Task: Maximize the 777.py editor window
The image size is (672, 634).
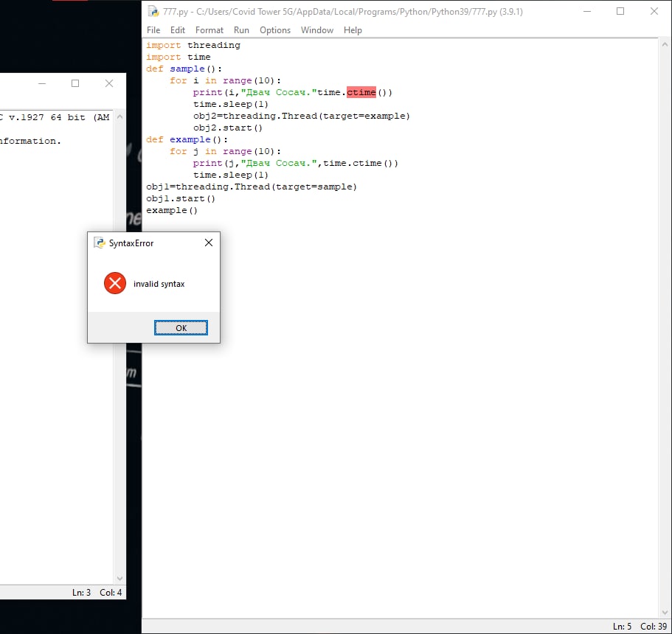Action: click(x=620, y=11)
